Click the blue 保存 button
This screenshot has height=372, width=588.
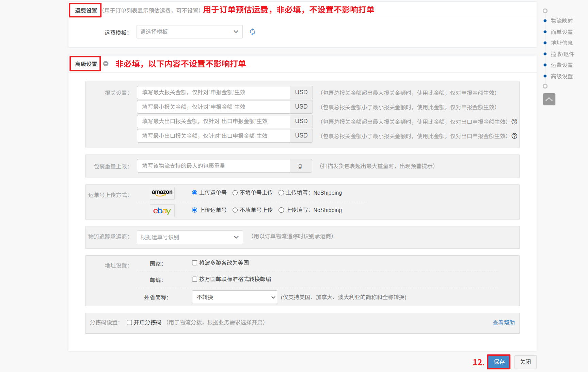coord(499,362)
